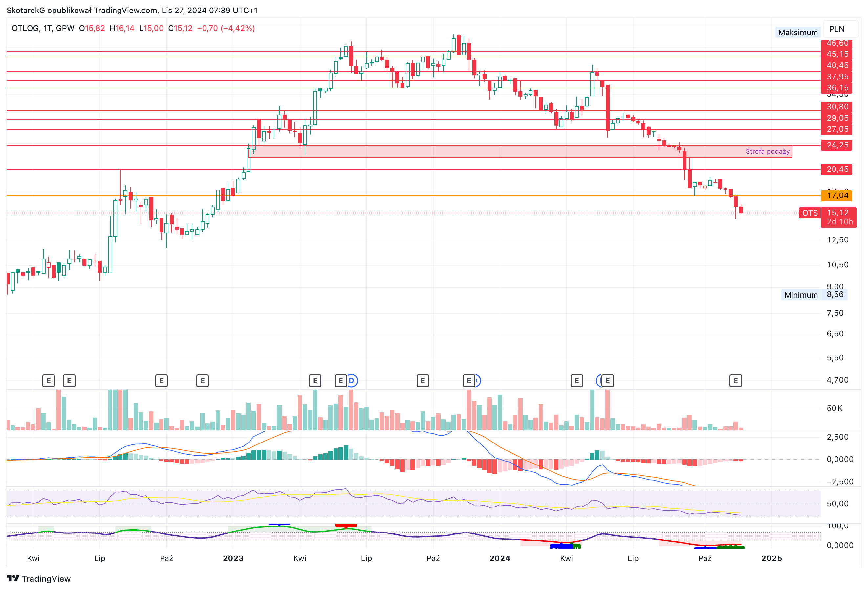Click the 40,45 horizontal line label
The width and height of the screenshot is (868, 590).
click(837, 65)
